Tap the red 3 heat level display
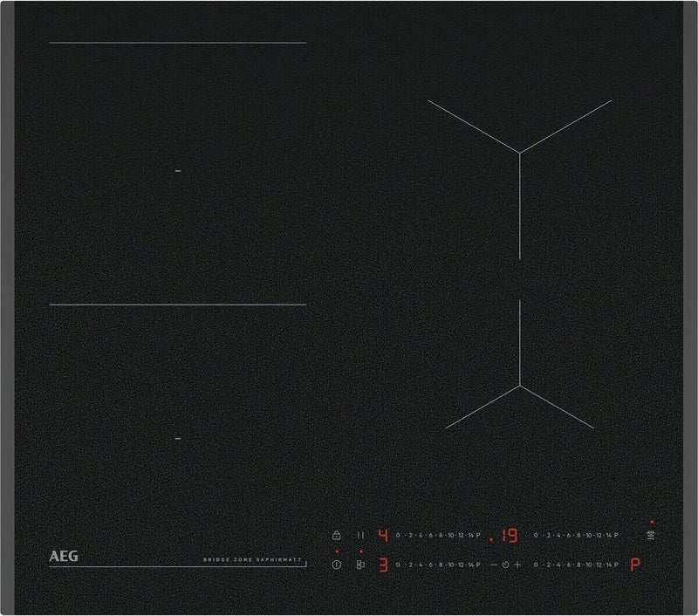 click(382, 565)
